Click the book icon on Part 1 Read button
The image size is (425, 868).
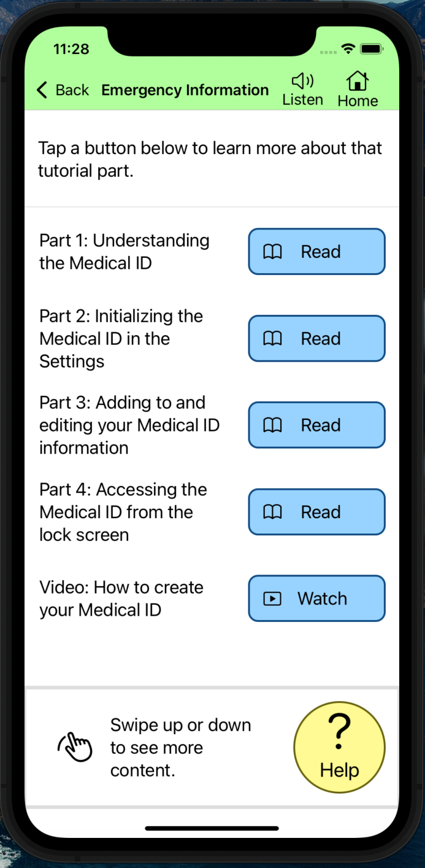click(274, 252)
